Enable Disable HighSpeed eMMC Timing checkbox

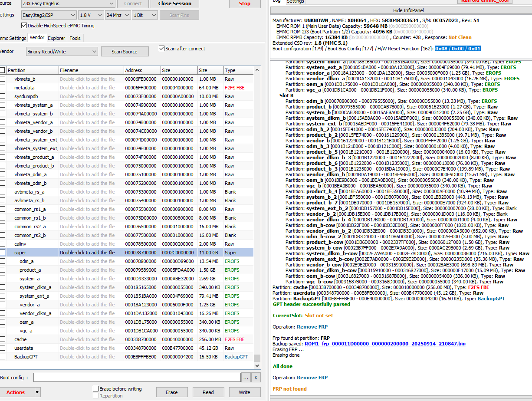tap(24, 26)
